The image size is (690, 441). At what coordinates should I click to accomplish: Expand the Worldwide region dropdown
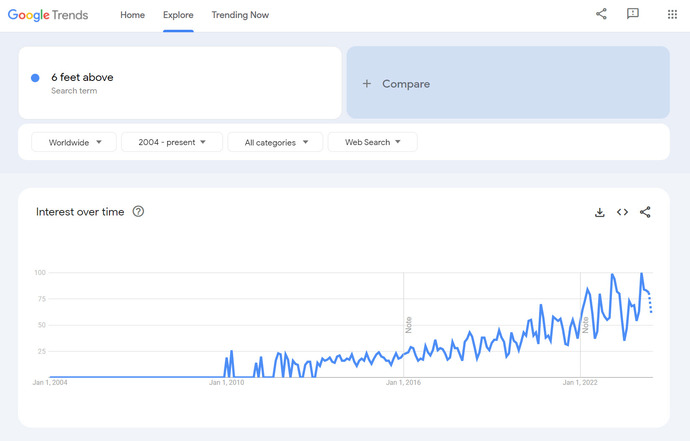pyautogui.click(x=74, y=142)
